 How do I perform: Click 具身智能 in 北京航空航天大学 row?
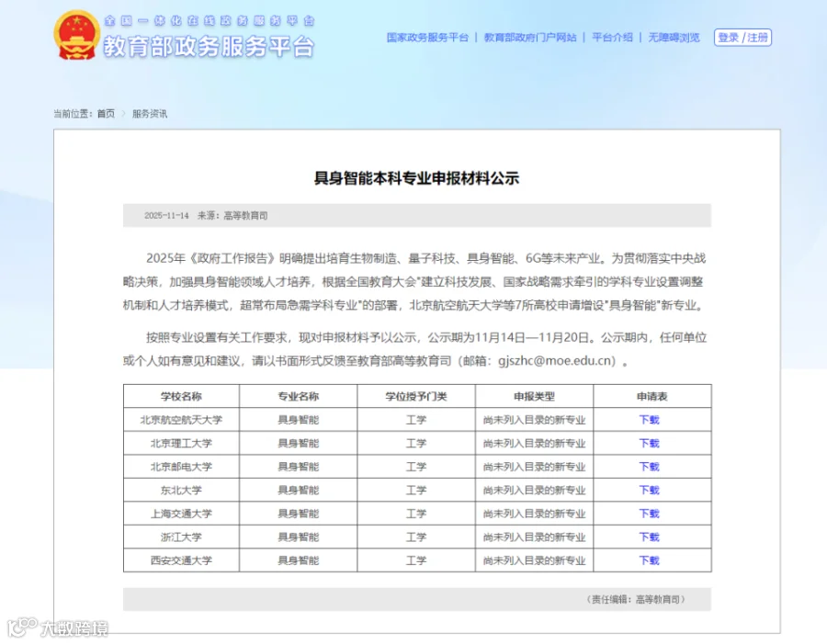tap(299, 420)
